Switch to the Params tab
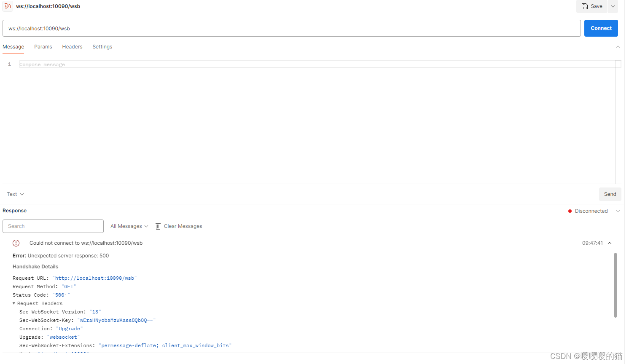Viewport: 629px width, 364px height. 43,46
